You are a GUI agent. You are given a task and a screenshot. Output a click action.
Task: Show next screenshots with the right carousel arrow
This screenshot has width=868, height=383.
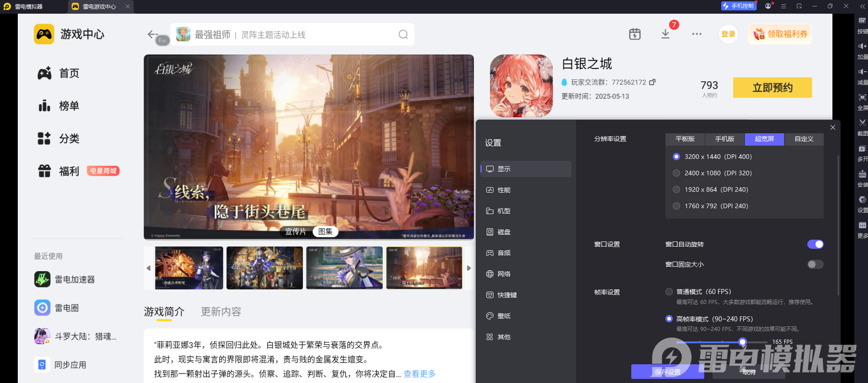(469, 268)
